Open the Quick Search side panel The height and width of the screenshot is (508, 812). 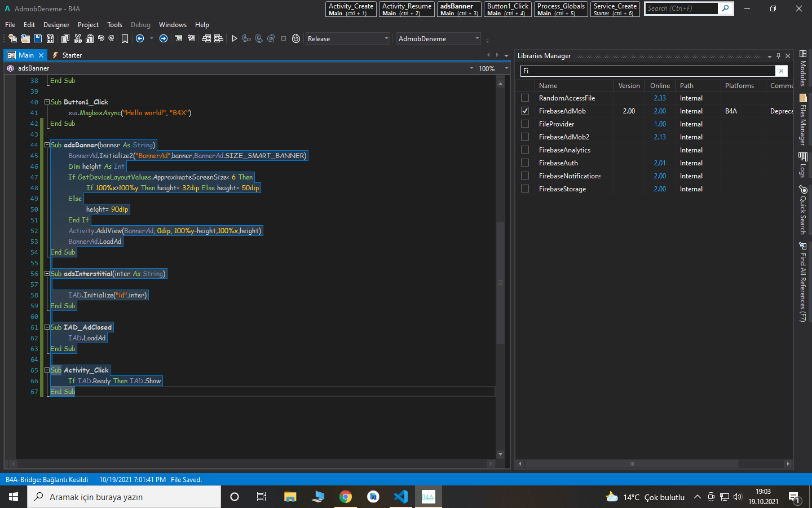pos(803,210)
